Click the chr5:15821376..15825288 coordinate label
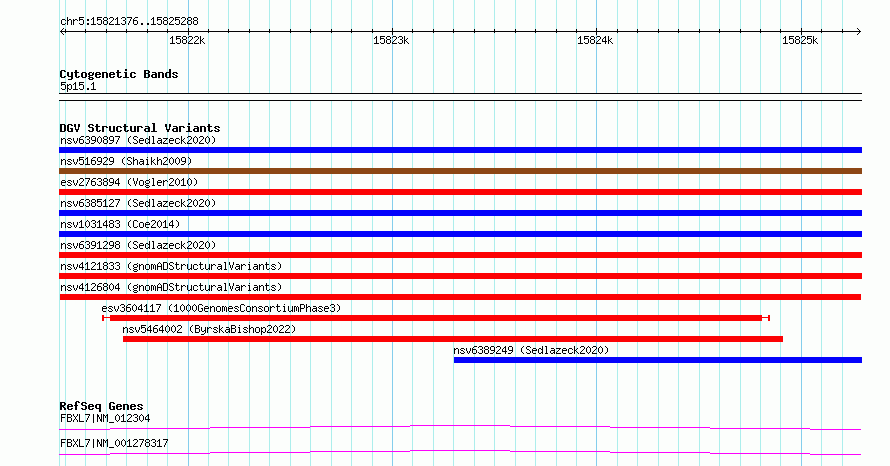890x466 pixels. coord(129,22)
